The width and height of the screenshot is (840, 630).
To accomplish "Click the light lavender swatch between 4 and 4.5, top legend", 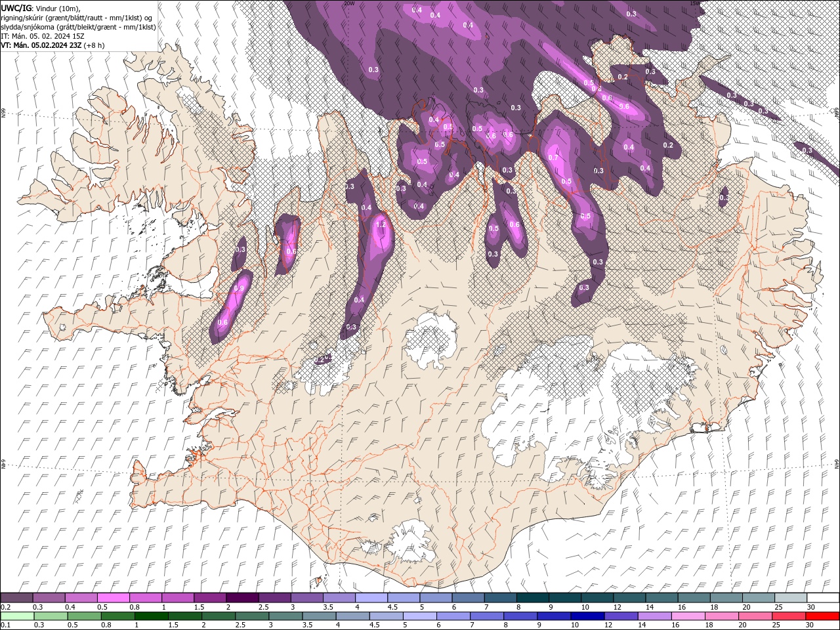I will click(371, 598).
